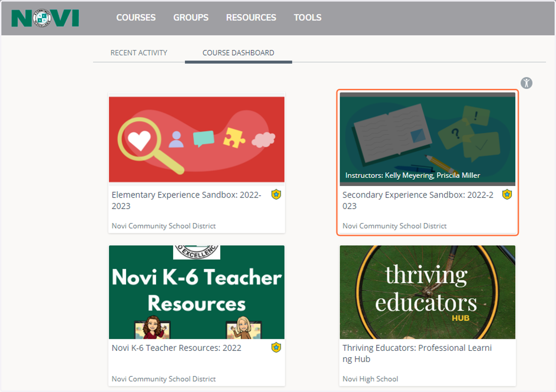
Task: Open Elementary Experience Sandbox: 2022-2023 course link
Action: 186,200
